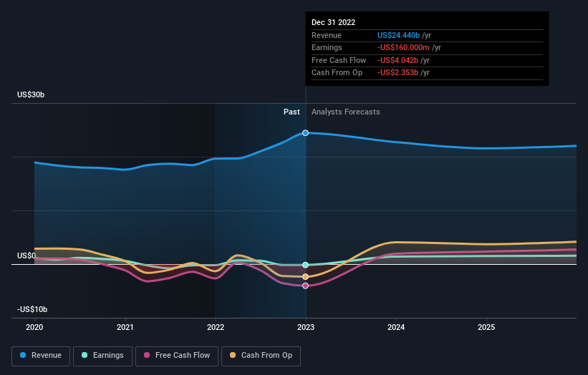588x375 pixels.
Task: Click the Past section label
Action: (x=291, y=112)
